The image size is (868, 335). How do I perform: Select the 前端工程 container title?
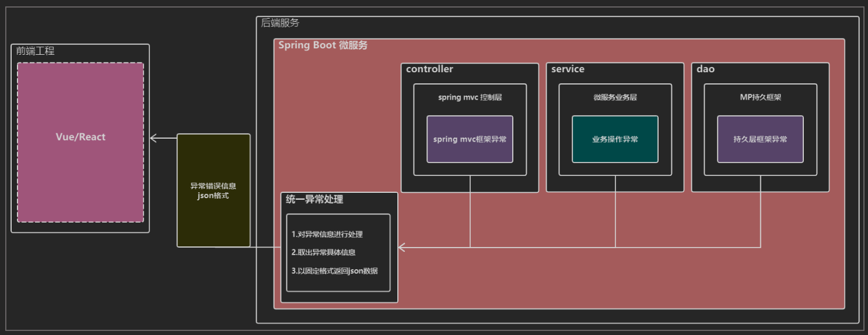click(x=36, y=51)
